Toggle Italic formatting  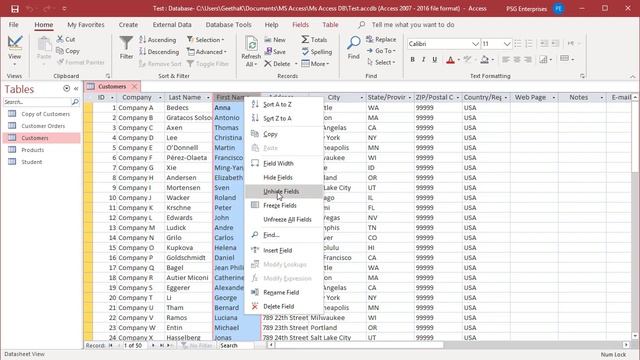[423, 60]
